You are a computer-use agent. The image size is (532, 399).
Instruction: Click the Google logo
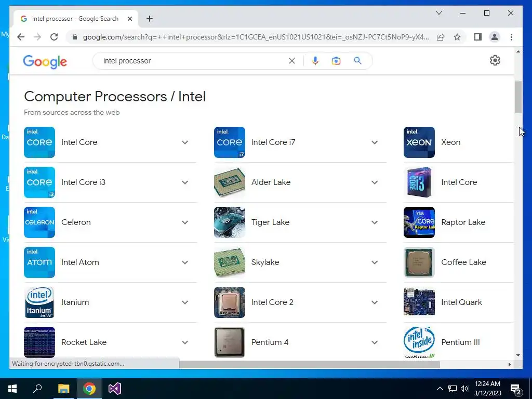click(x=45, y=61)
